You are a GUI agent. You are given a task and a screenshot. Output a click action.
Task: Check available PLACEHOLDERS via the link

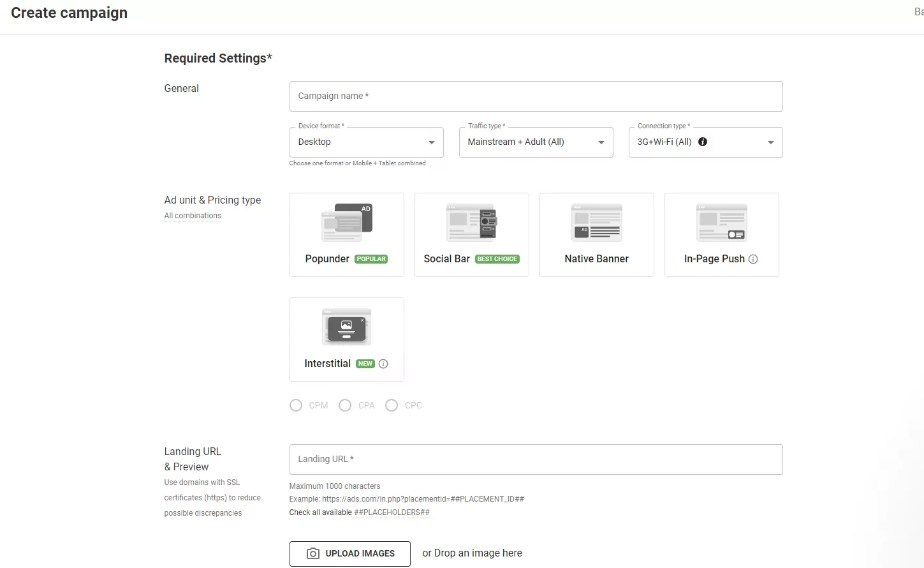point(391,512)
